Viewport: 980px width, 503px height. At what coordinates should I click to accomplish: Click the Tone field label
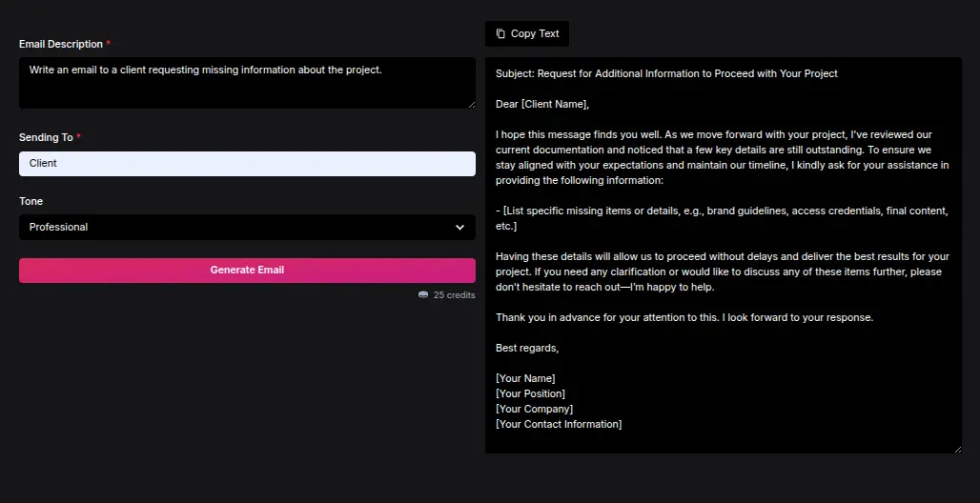click(x=31, y=201)
